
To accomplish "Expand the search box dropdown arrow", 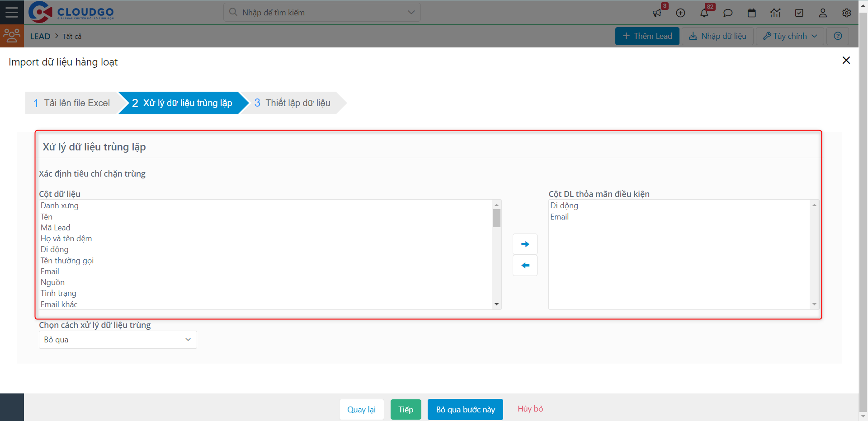I will pos(411,12).
